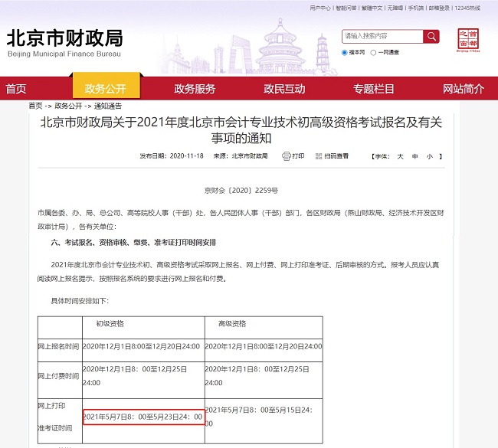
Task: Open the 专题栏目 navigation tab
Action: [x=374, y=89]
